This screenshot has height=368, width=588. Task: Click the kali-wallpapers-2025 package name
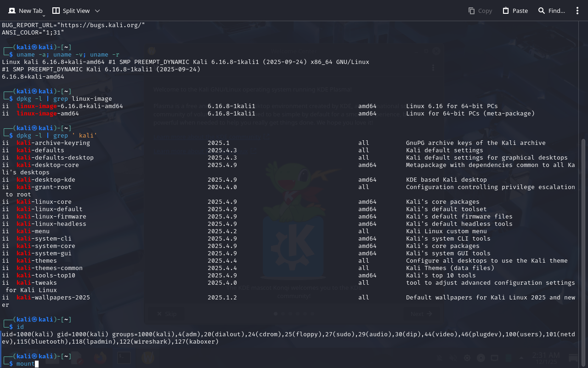click(x=53, y=298)
